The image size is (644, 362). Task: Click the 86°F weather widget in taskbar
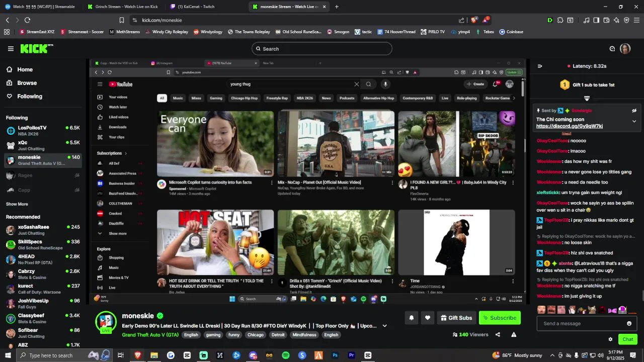[517, 355]
